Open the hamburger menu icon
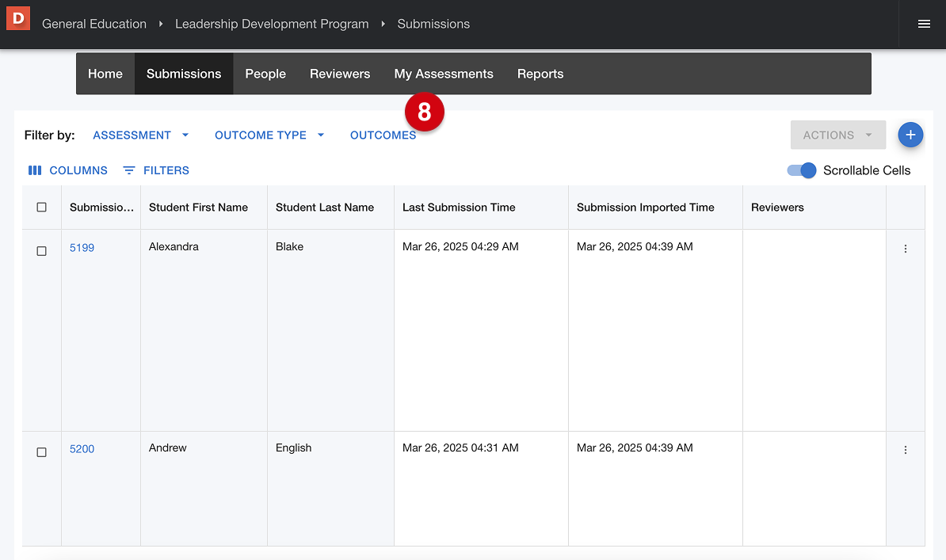 click(924, 24)
